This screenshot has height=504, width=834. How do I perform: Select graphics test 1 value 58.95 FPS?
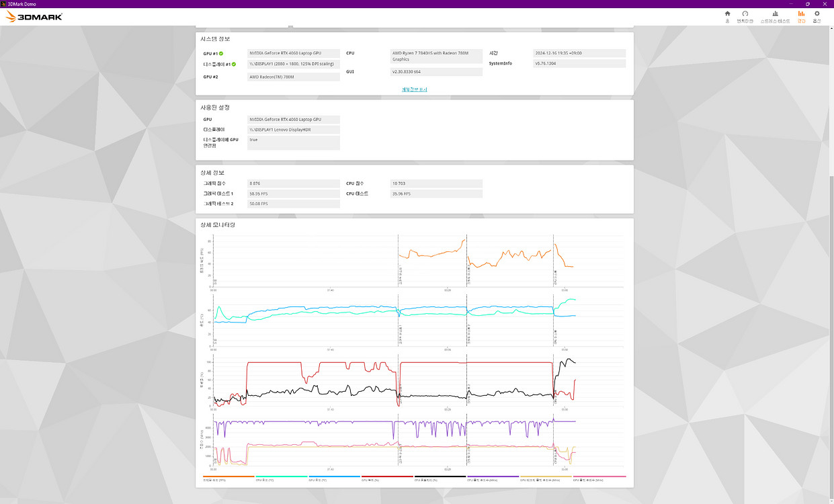pyautogui.click(x=293, y=194)
